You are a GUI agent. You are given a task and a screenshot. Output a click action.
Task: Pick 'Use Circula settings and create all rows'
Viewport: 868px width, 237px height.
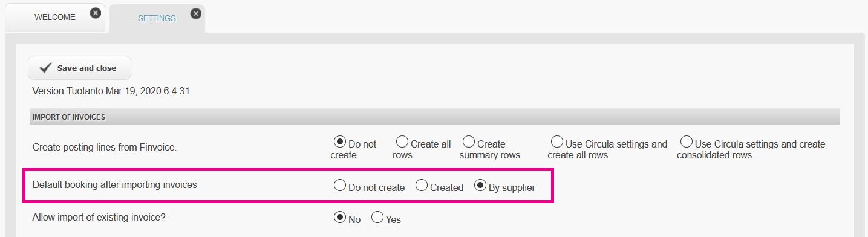(x=557, y=142)
